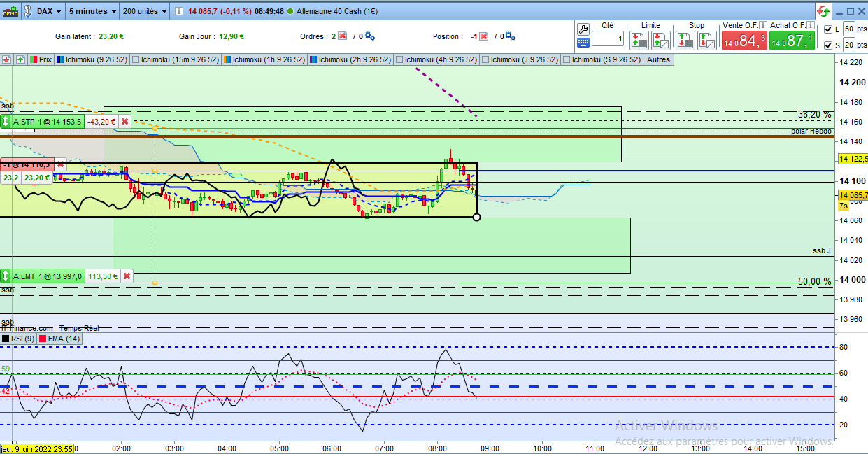Screen dimensions: 868x454
Task: Click the -1 @ 14 110,3 position label
Action: point(27,164)
